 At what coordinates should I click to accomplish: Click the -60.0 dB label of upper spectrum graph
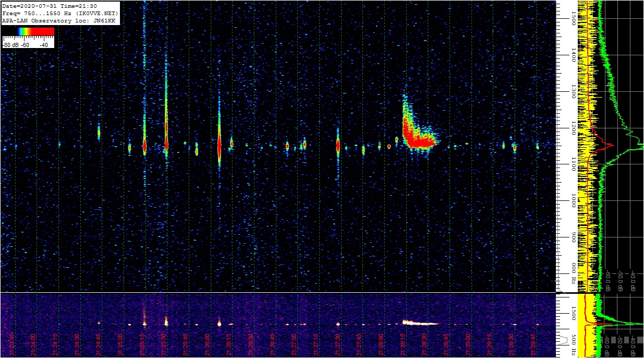click(x=608, y=280)
